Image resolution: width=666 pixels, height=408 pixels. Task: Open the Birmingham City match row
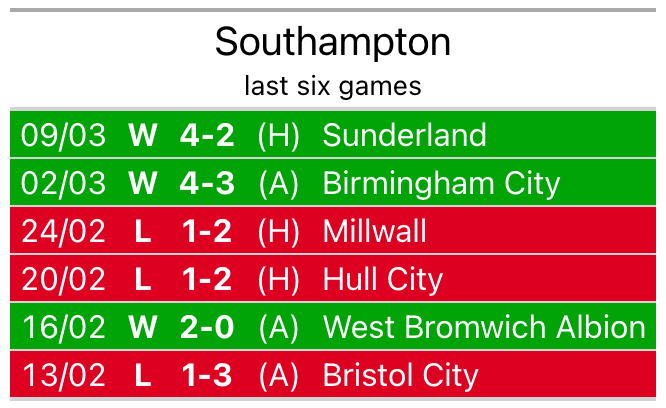point(333,183)
